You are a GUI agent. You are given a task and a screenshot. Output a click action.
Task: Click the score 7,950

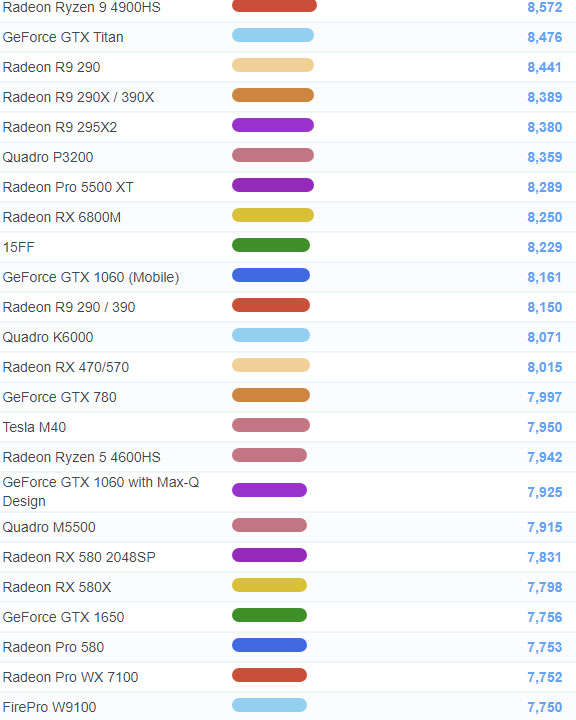[545, 427]
